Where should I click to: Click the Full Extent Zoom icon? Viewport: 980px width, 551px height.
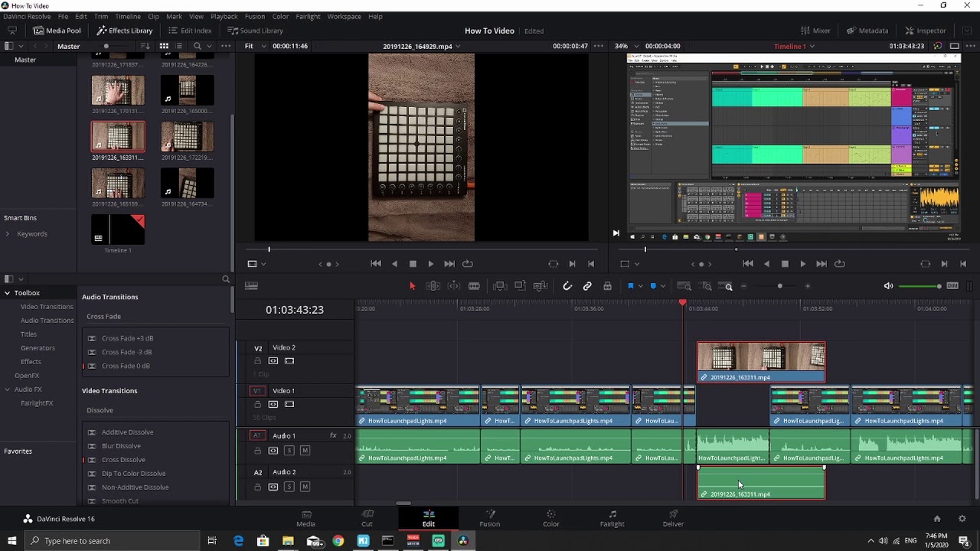(684, 286)
